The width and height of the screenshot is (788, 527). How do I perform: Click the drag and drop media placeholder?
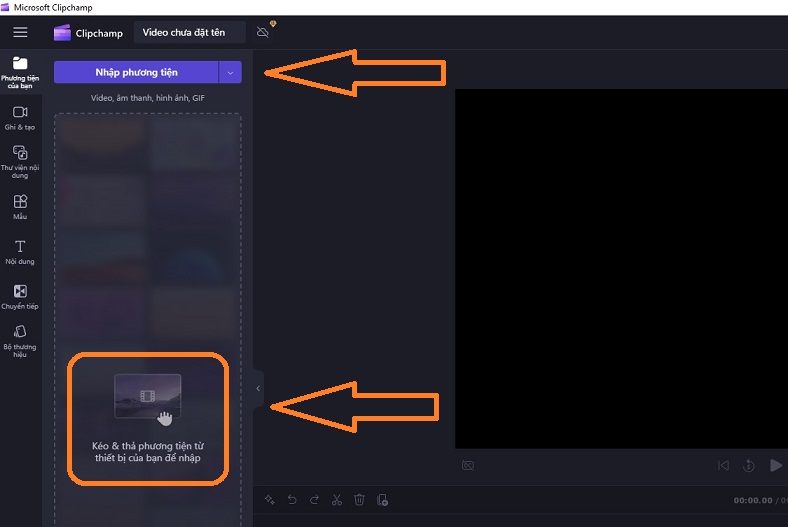(148, 418)
